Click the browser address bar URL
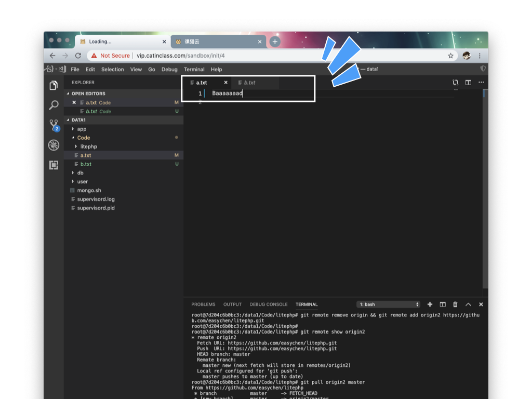532x399 pixels. tap(180, 56)
